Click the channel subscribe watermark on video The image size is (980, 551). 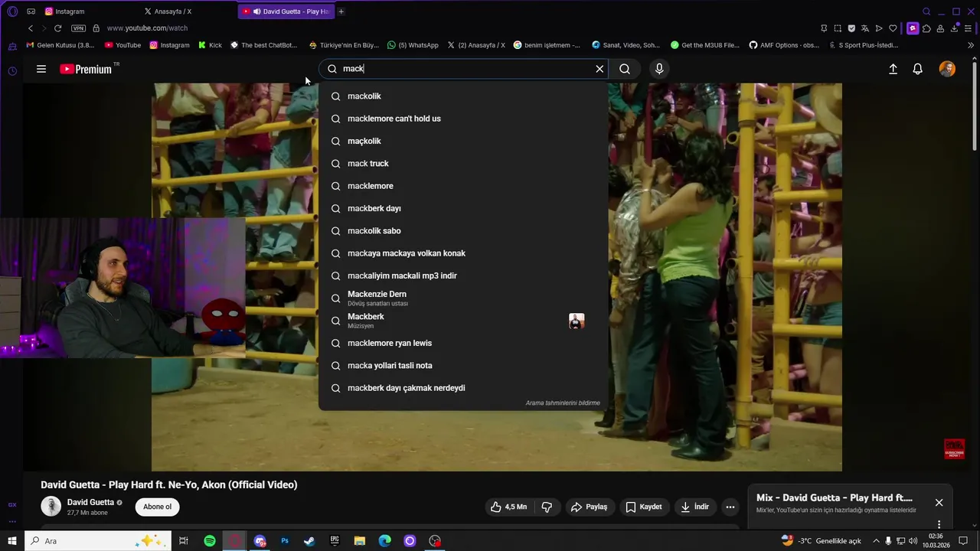(954, 449)
